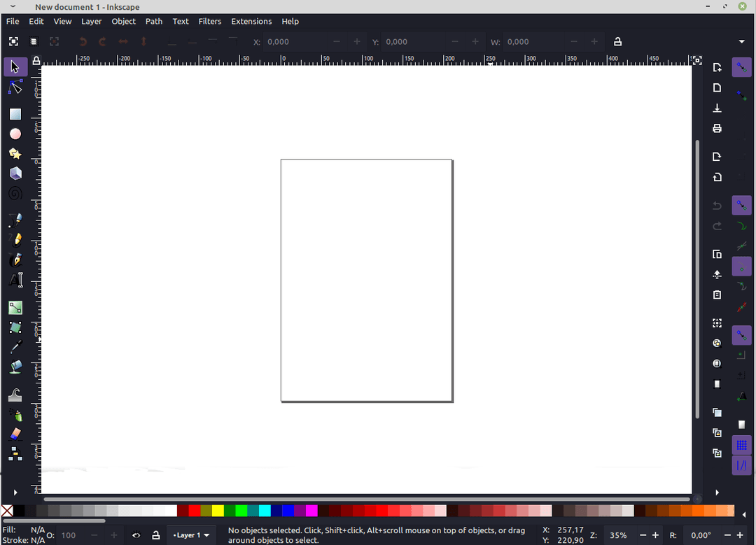Select the 3D box tool

tap(15, 173)
